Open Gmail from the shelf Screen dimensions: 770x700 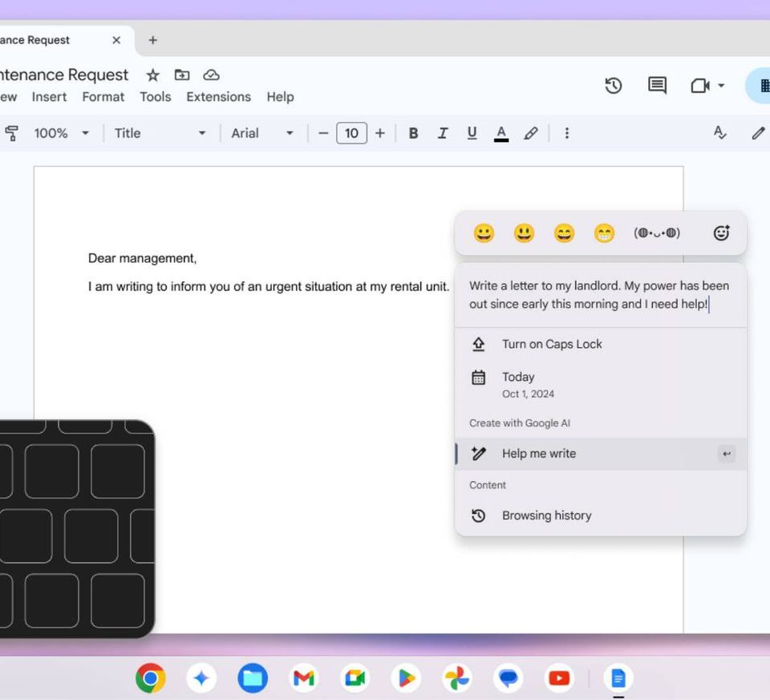click(x=303, y=678)
